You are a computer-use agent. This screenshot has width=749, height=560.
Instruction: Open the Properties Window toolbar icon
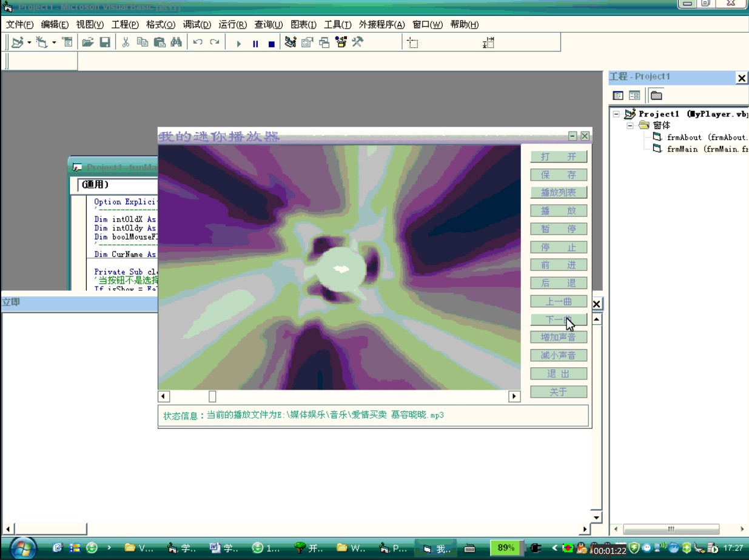(x=307, y=42)
